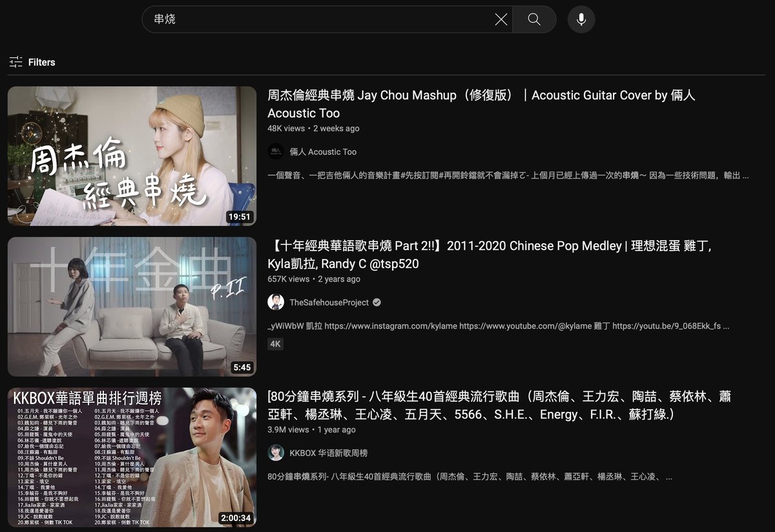Click the TheSafehouseProject channel avatar

276,302
